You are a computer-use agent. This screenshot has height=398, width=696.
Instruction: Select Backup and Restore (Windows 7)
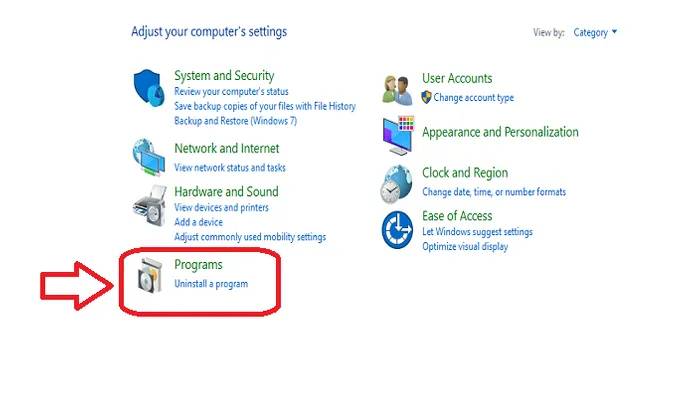tap(235, 121)
